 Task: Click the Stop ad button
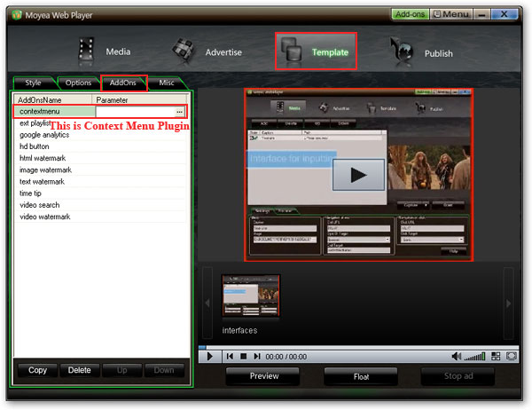click(458, 376)
